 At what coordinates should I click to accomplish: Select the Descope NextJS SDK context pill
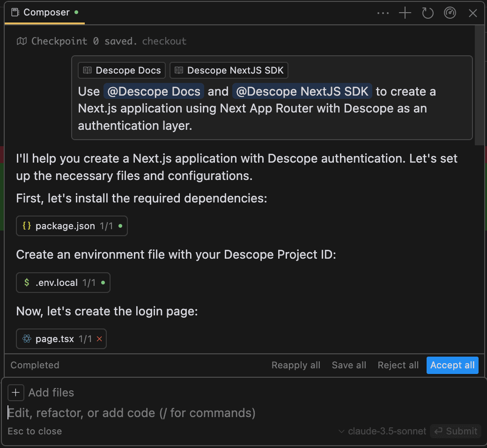229,70
